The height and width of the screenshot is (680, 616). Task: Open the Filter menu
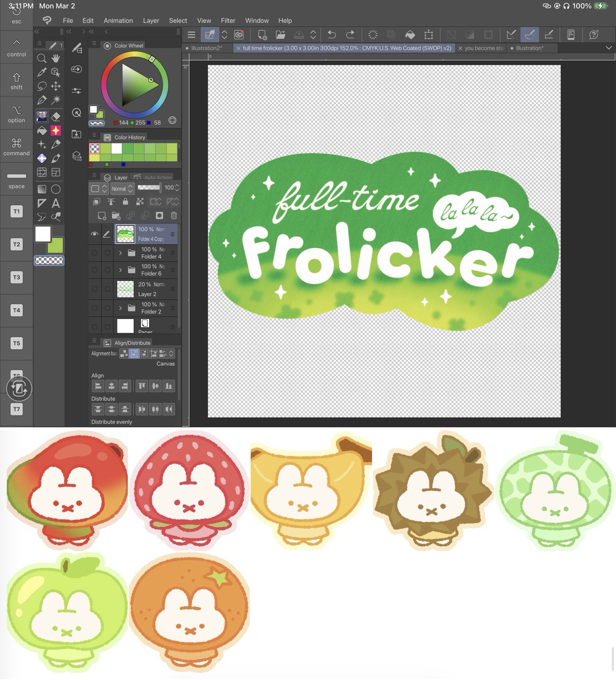point(228,20)
